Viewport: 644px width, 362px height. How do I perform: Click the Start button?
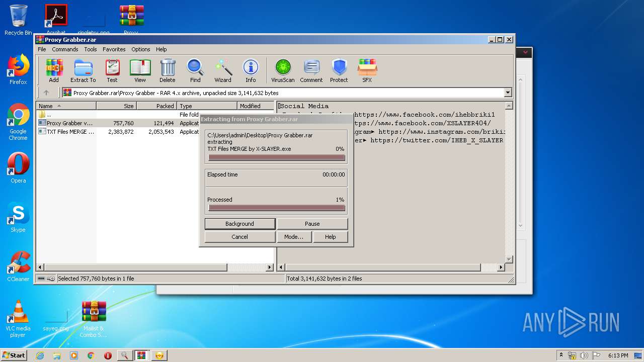pyautogui.click(x=14, y=355)
